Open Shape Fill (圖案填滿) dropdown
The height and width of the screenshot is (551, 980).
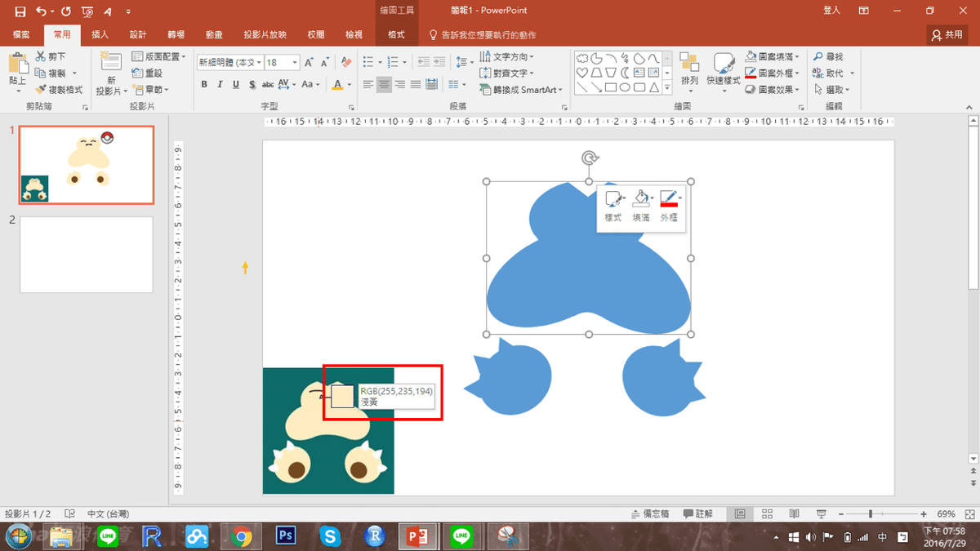coord(773,57)
